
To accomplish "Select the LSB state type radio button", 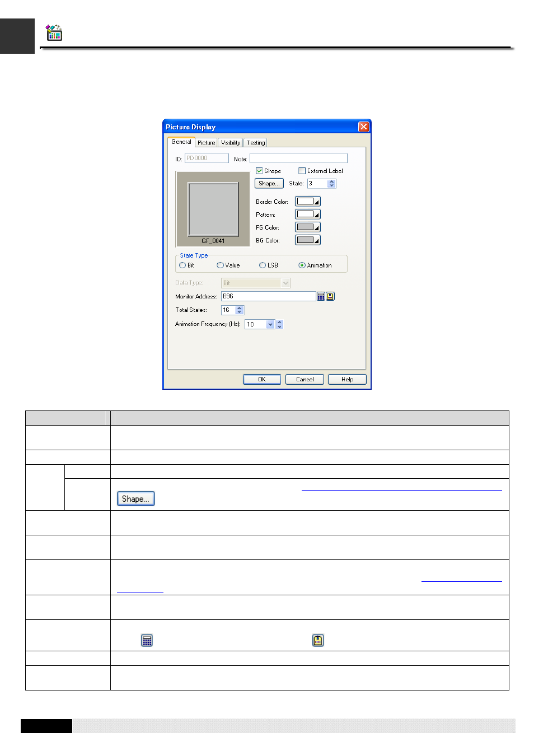I will (263, 265).
